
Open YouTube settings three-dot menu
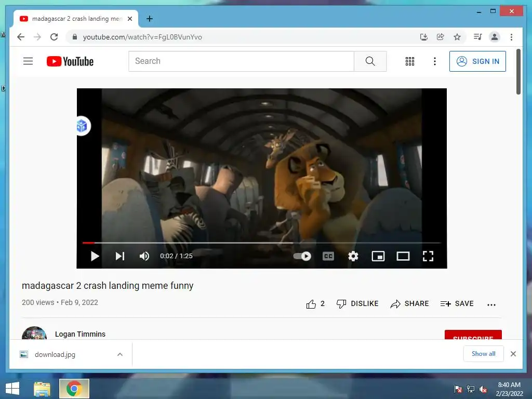point(435,61)
